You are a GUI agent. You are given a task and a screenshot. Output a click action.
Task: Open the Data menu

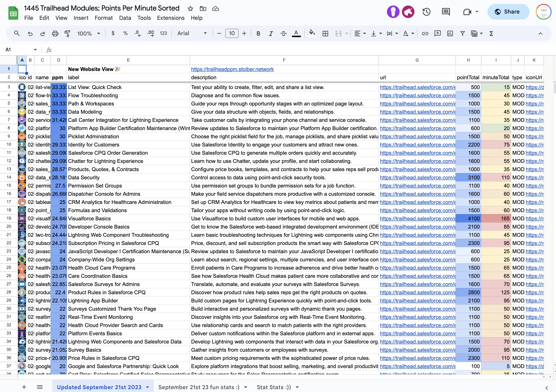(125, 18)
